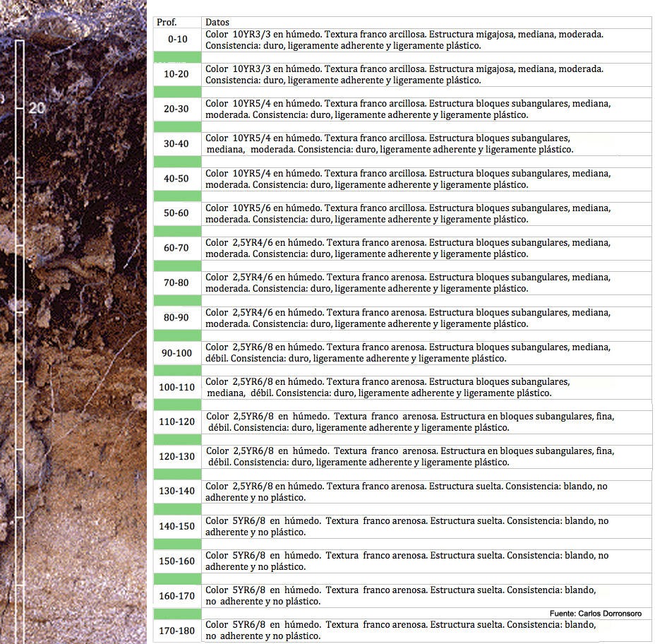Viewport: 655px width, 644px height.
Task: Click the 90-100 depth cell
Action: (177, 352)
